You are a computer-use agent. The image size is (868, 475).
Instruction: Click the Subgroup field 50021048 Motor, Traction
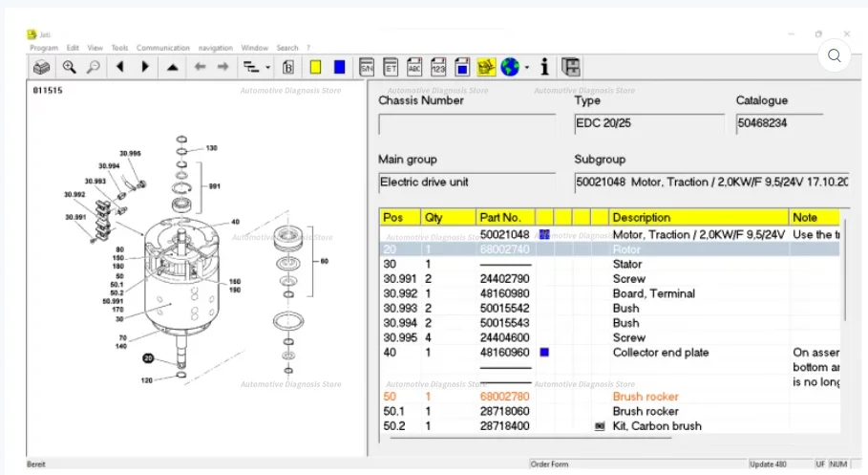pyautogui.click(x=712, y=183)
